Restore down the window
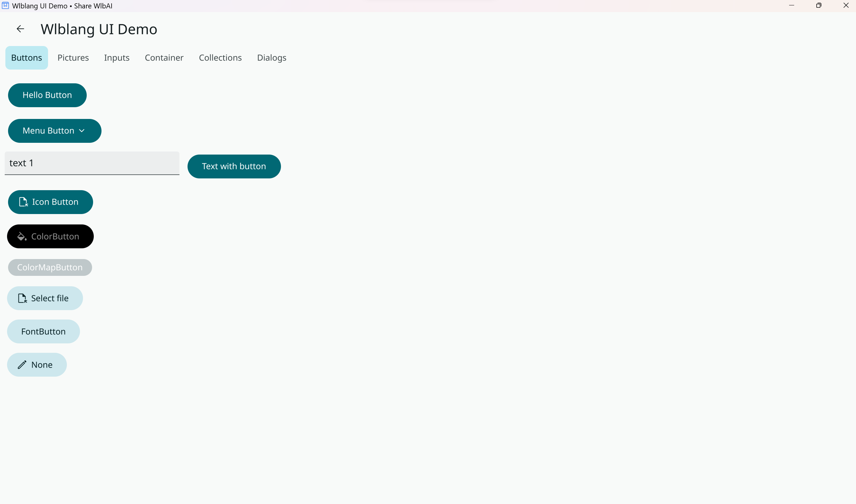Image resolution: width=856 pixels, height=504 pixels. click(819, 5)
